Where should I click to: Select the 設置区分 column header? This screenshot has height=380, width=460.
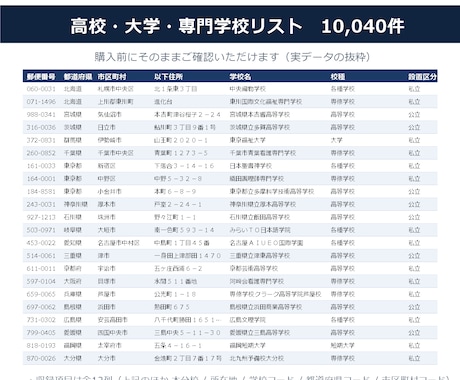pyautogui.click(x=422, y=77)
